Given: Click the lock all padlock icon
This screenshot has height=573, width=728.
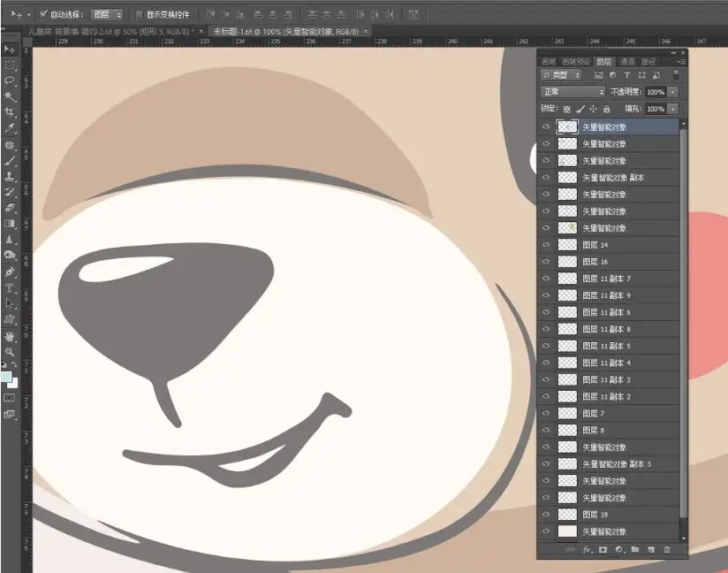Looking at the screenshot, I should pos(607,109).
